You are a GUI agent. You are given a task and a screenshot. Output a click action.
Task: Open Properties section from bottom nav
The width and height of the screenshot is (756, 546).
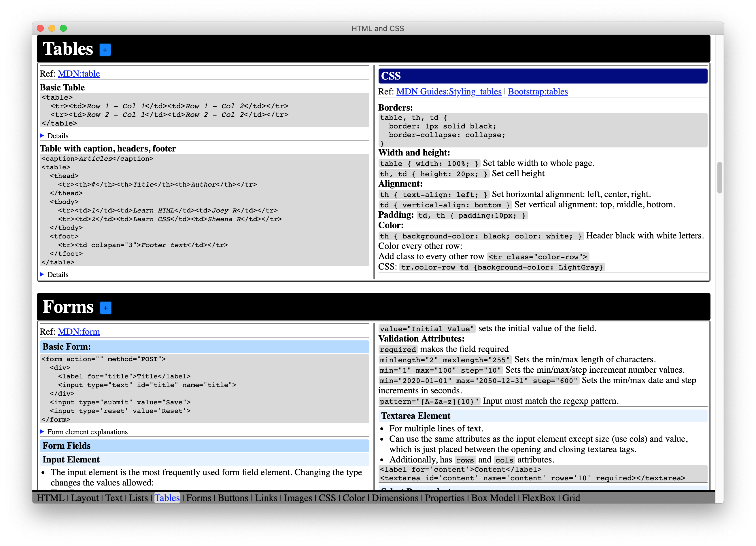pyautogui.click(x=444, y=498)
